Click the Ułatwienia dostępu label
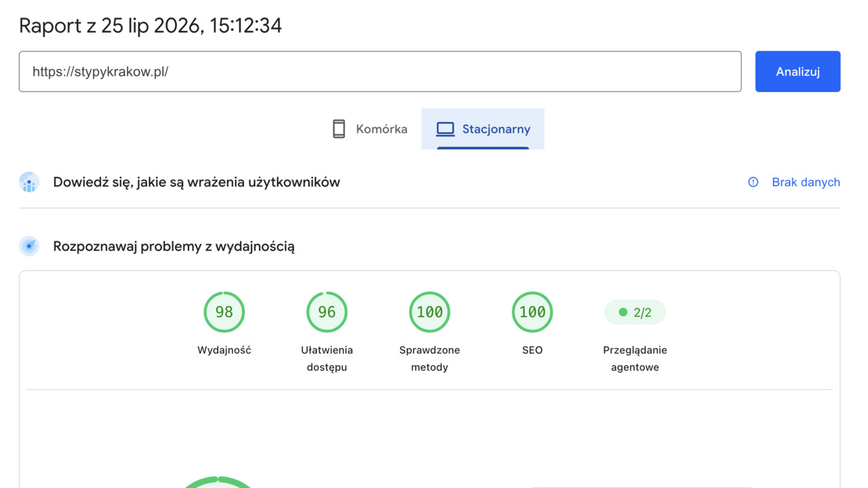868x488 pixels. (x=327, y=359)
